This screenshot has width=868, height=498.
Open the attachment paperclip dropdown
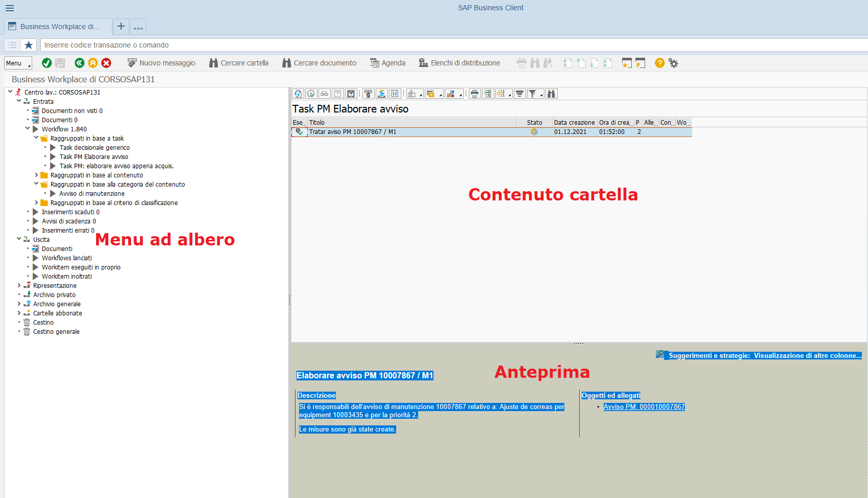click(x=415, y=94)
